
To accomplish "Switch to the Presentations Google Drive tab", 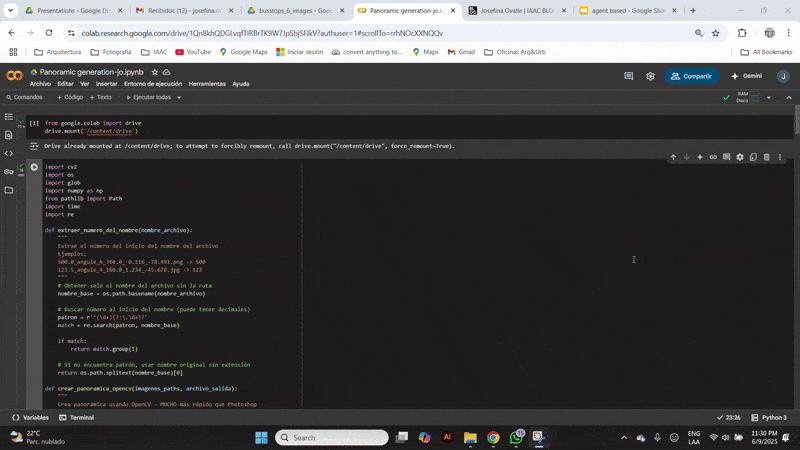I will [x=74, y=10].
